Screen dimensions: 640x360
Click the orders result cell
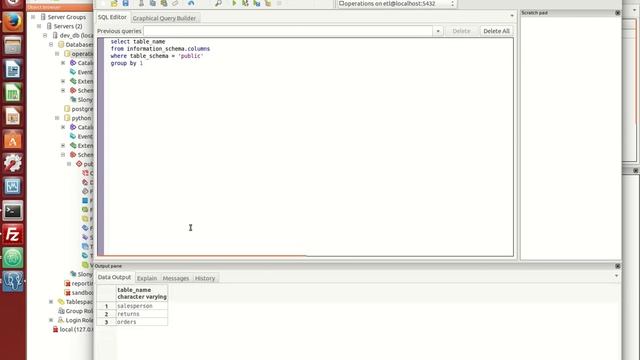tap(142, 322)
